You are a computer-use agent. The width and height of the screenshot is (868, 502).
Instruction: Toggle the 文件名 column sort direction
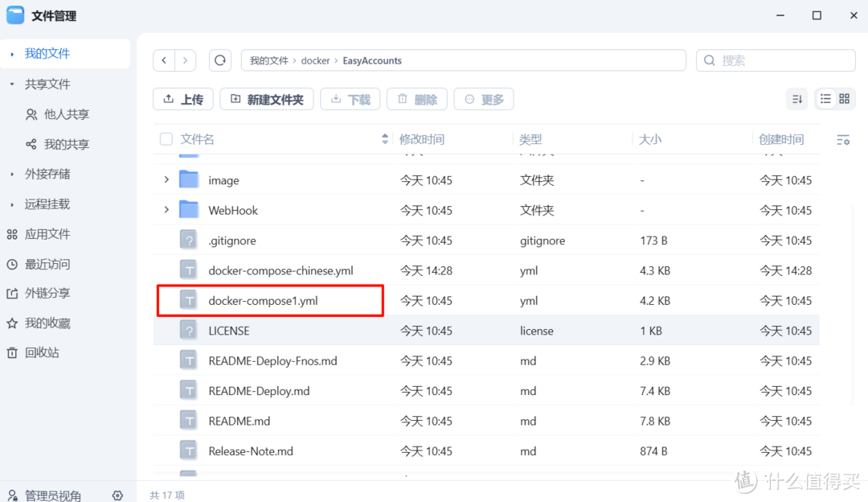tap(384, 138)
